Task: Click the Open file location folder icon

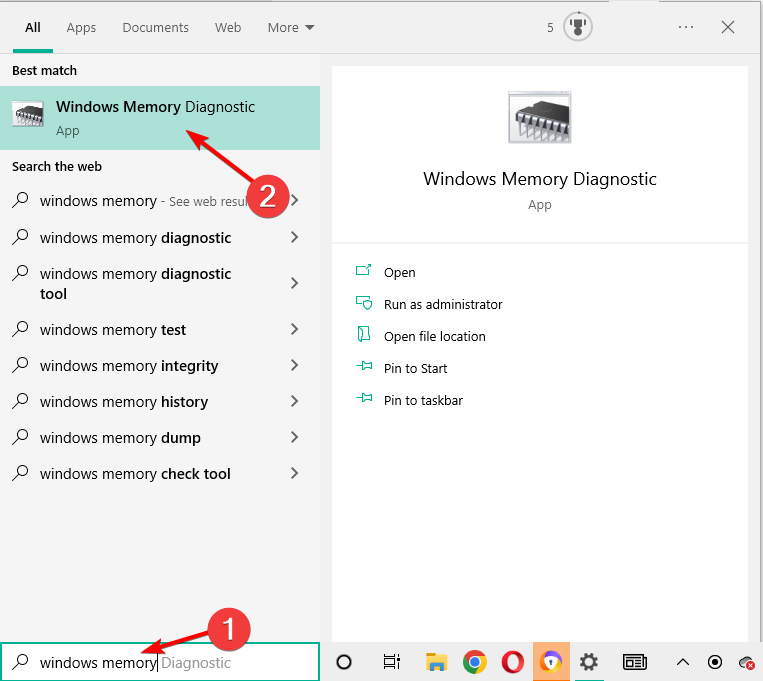Action: coord(363,334)
